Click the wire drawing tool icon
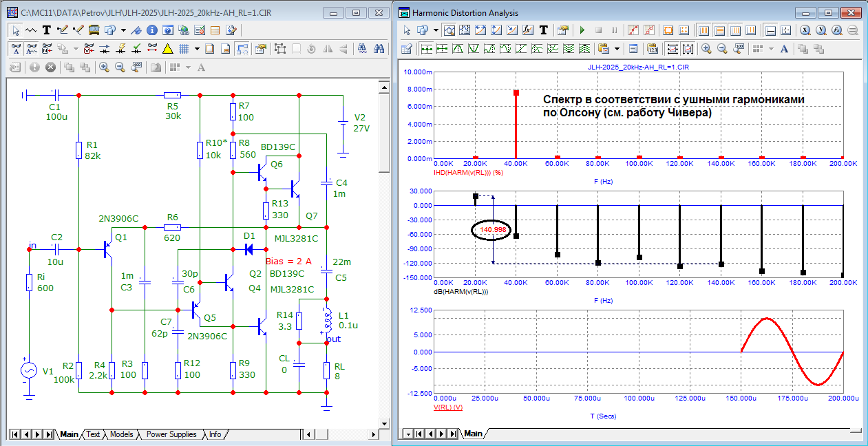Screen dimensions: 868x446 pyautogui.click(x=63, y=30)
